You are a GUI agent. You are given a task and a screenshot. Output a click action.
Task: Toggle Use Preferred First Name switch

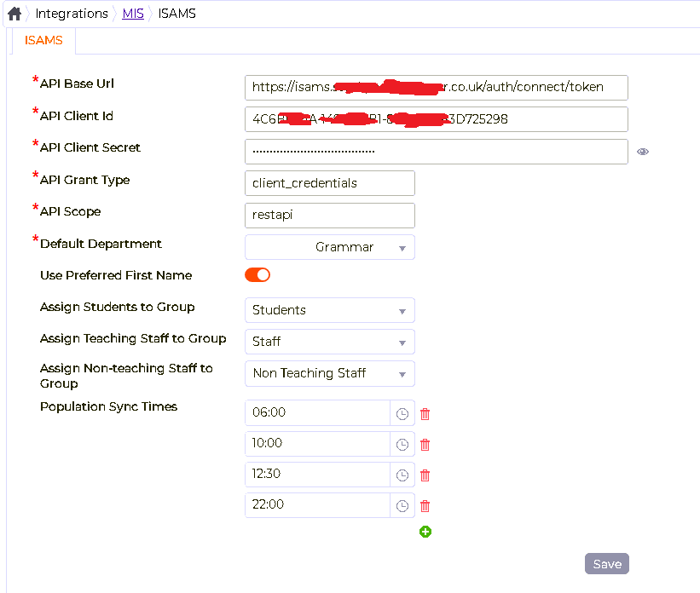coord(257,275)
